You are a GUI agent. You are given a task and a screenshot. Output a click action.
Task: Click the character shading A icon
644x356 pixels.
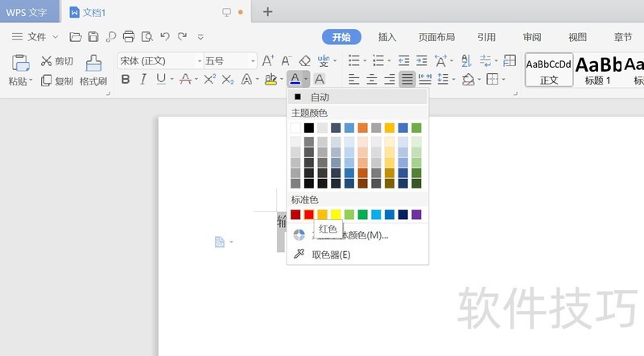click(319, 78)
